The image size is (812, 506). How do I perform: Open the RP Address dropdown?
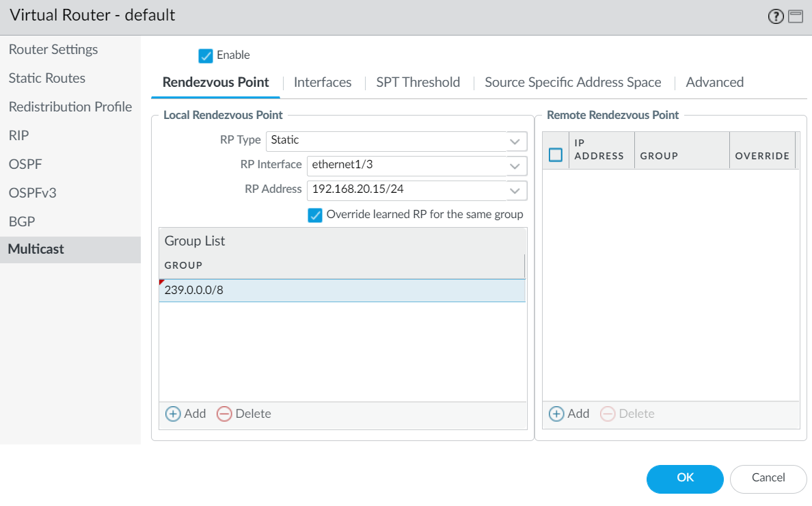tap(515, 190)
